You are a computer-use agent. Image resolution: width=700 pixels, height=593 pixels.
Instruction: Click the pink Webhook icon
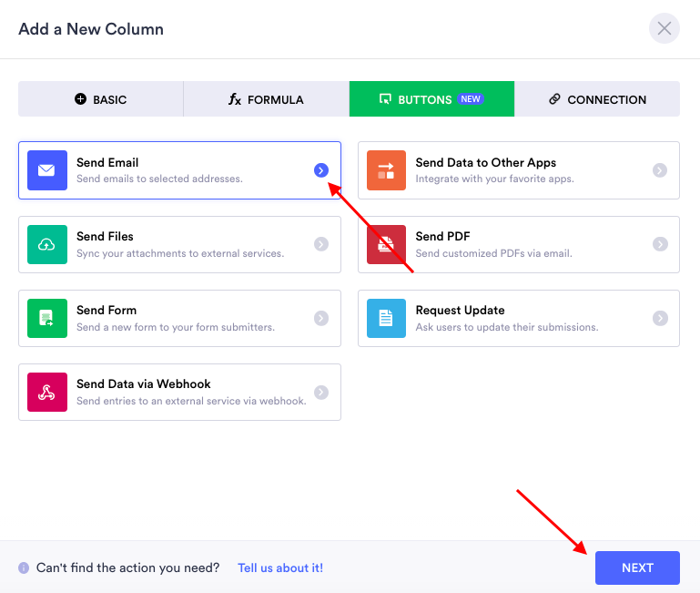coord(47,392)
